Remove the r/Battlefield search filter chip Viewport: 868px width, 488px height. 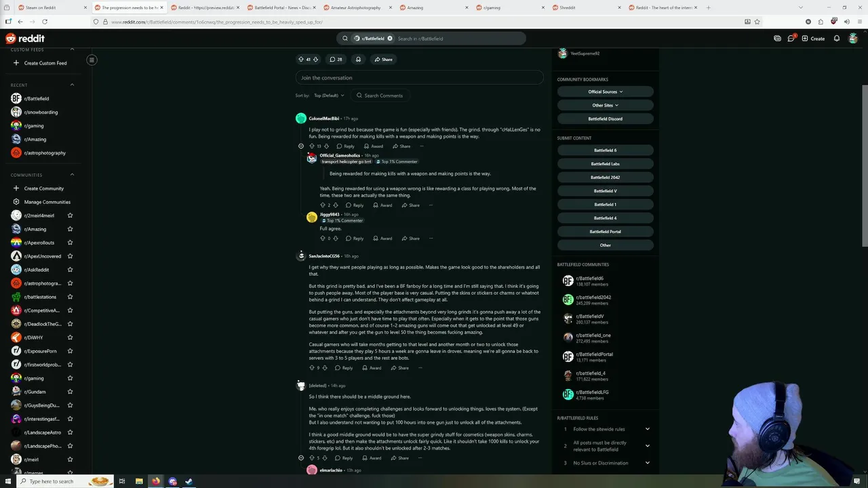point(390,39)
